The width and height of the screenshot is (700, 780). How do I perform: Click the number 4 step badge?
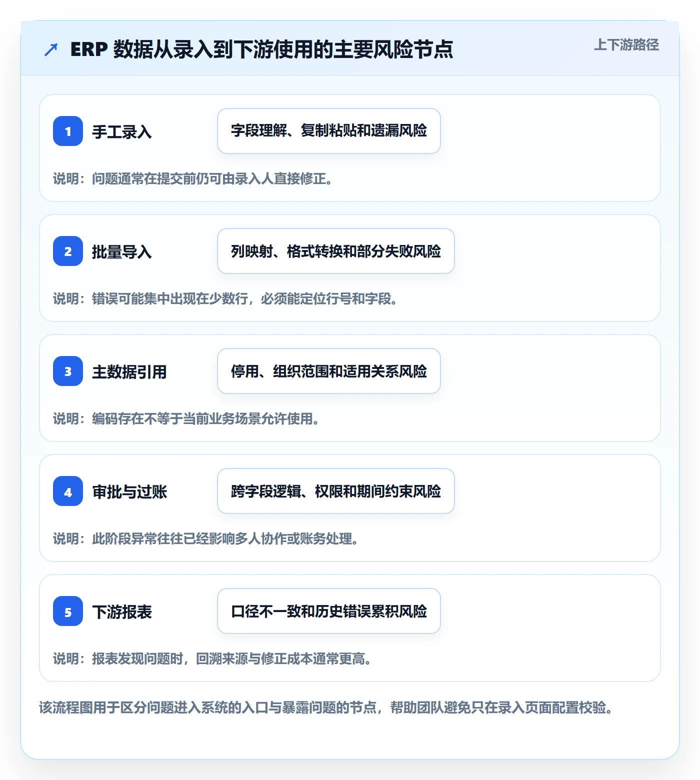[68, 491]
